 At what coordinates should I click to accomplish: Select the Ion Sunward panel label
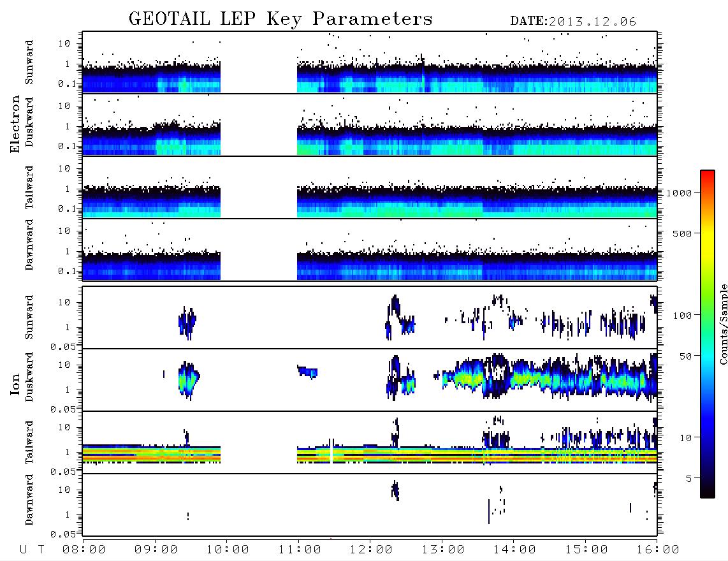pyautogui.click(x=29, y=317)
